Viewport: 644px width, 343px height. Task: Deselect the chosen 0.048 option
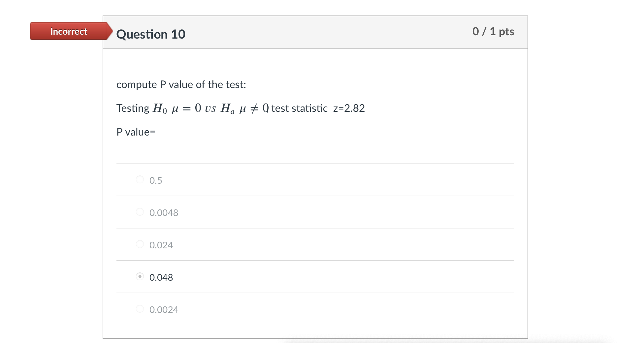click(140, 276)
